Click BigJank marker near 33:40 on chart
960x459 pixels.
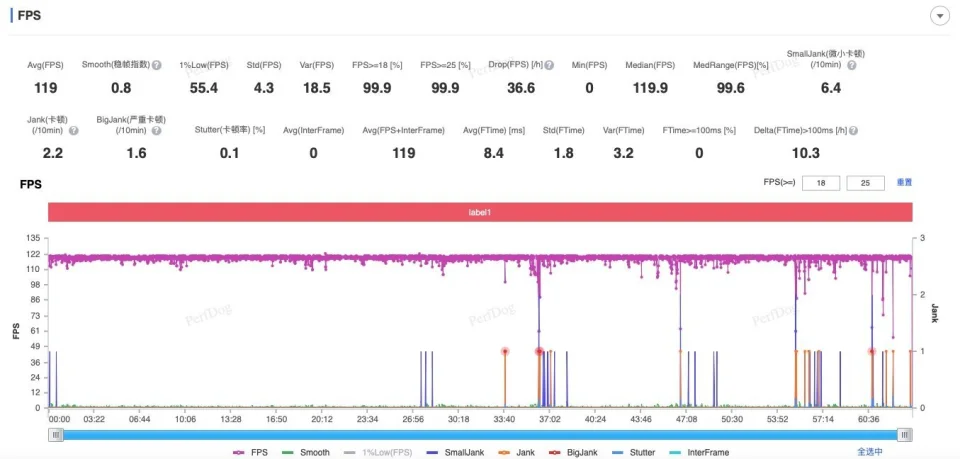(505, 351)
